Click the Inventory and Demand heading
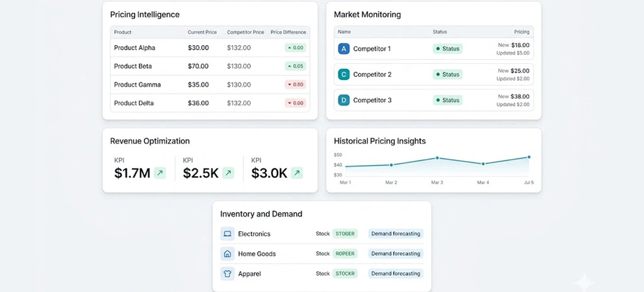The image size is (644, 292). point(261,214)
